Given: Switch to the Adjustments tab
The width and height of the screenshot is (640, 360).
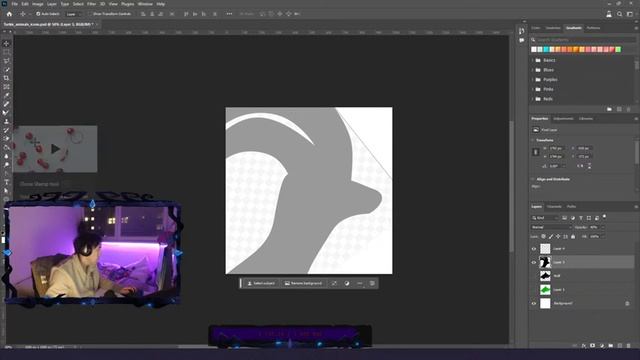Looking at the screenshot, I should point(563,119).
